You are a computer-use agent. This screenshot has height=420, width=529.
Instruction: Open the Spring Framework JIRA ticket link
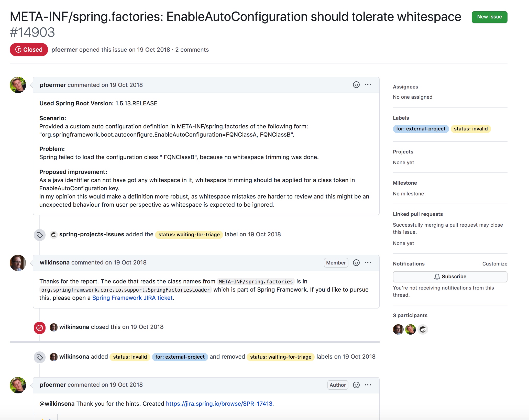click(132, 298)
